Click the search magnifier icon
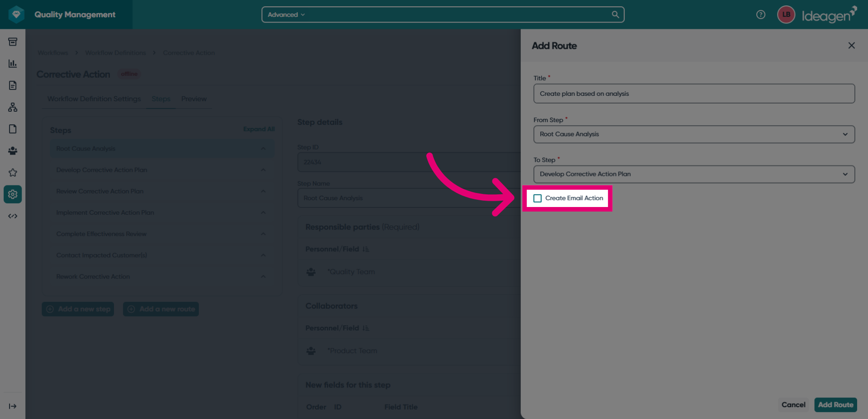This screenshot has width=868, height=419. [x=615, y=14]
